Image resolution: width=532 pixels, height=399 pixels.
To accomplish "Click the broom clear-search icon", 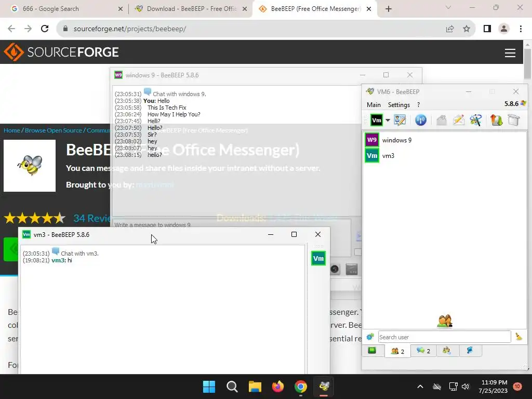I will pyautogui.click(x=518, y=337).
